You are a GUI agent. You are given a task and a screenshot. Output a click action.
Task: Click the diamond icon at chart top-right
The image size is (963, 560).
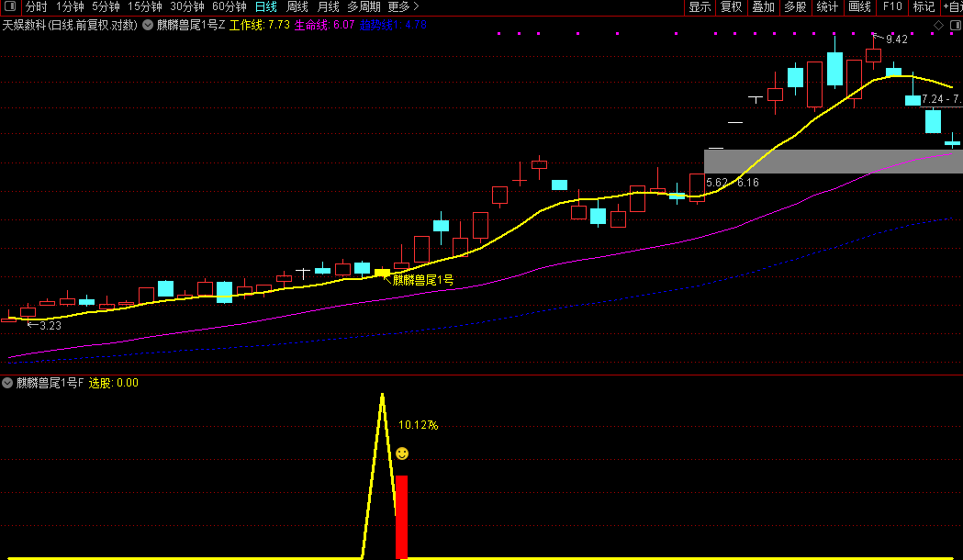[x=938, y=25]
